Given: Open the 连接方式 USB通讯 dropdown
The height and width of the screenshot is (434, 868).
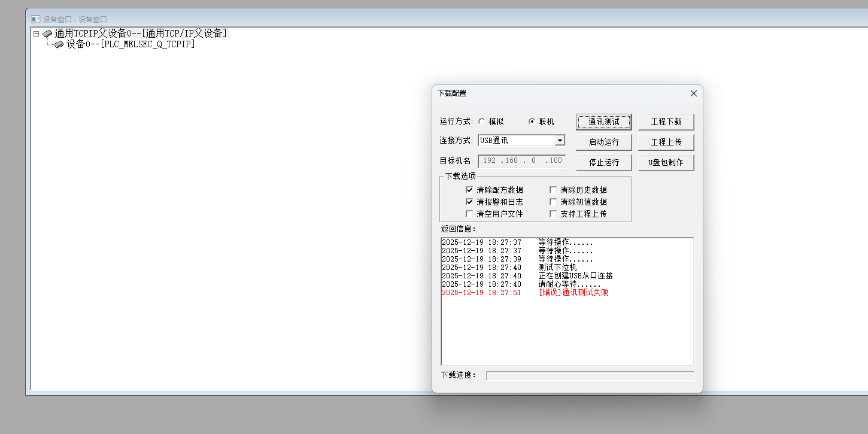Looking at the screenshot, I should [560, 141].
